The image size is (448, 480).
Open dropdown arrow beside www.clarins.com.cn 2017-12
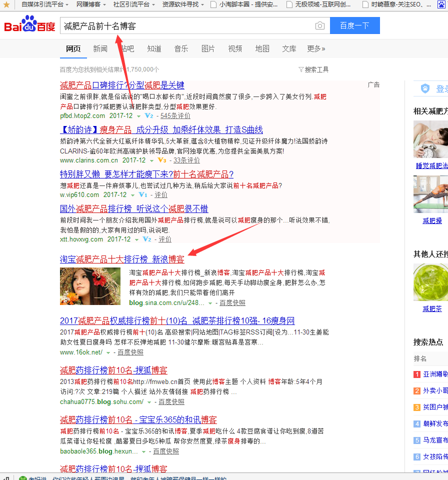coord(151,160)
